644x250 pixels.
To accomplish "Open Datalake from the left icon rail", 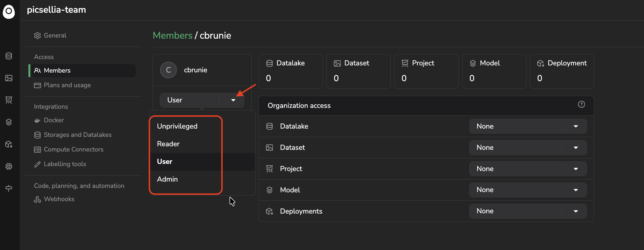I will click(x=9, y=56).
